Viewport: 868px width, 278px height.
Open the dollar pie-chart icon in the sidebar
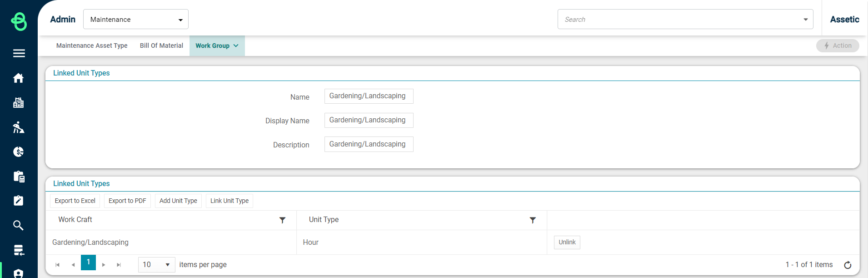(x=19, y=152)
